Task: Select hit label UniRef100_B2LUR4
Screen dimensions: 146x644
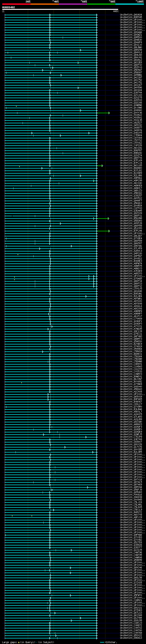Action: pos(131,296)
